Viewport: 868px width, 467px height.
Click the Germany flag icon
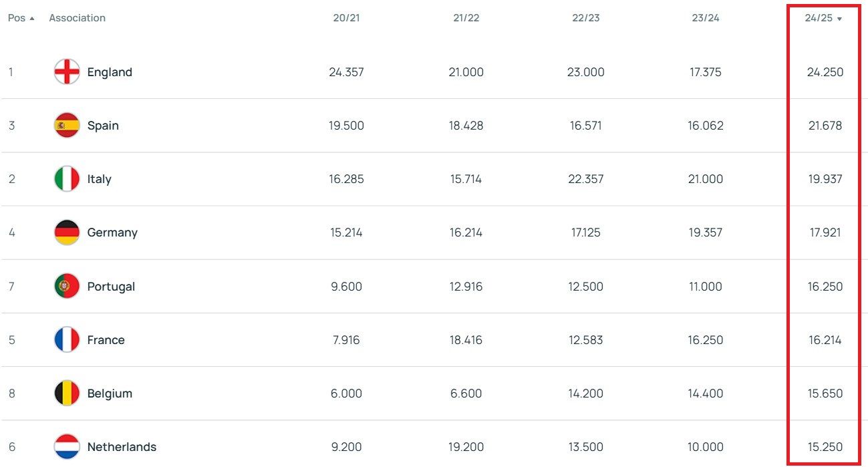[x=67, y=232]
